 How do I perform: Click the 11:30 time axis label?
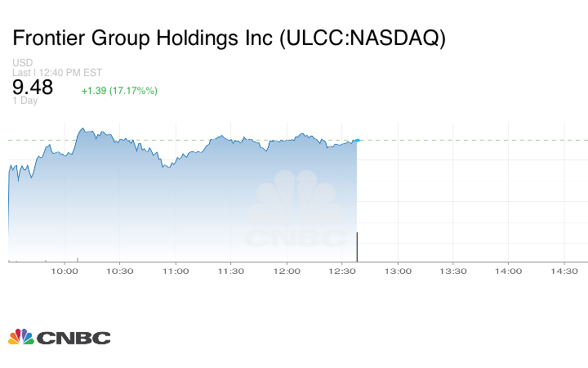[x=231, y=271]
